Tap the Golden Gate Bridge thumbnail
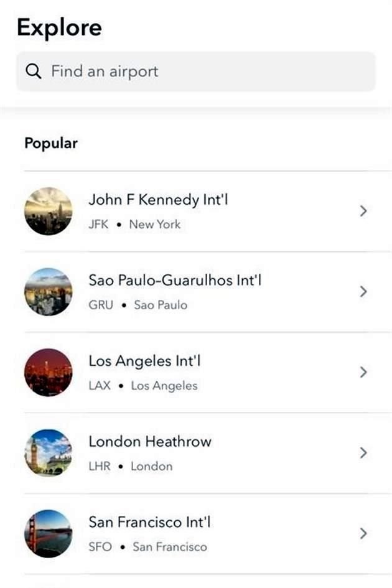The width and height of the screenshot is (392, 588). click(x=48, y=534)
